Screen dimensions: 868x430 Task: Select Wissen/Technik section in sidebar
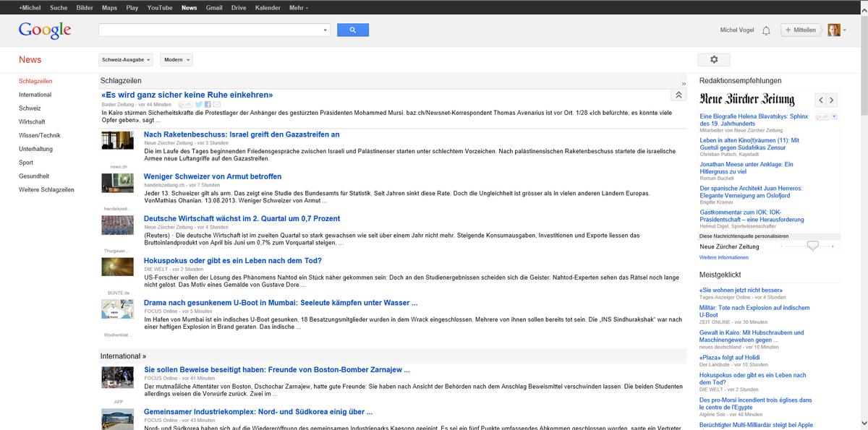pyautogui.click(x=40, y=135)
